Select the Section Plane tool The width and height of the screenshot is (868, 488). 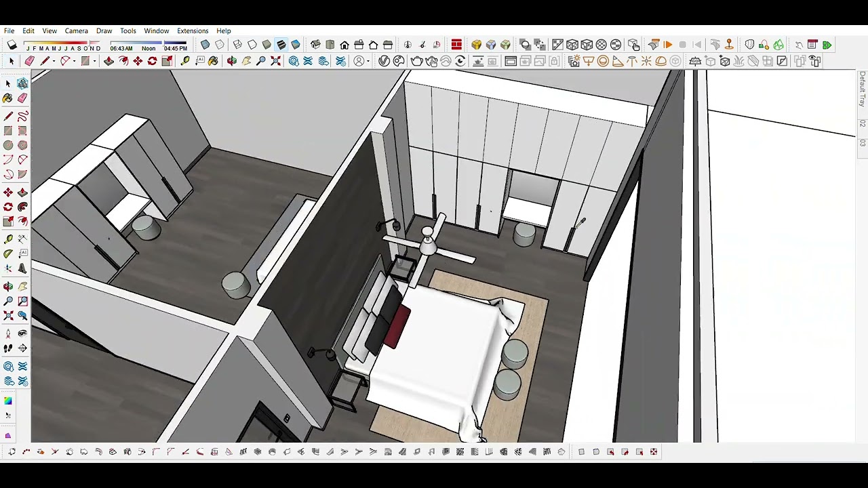tap(22, 348)
